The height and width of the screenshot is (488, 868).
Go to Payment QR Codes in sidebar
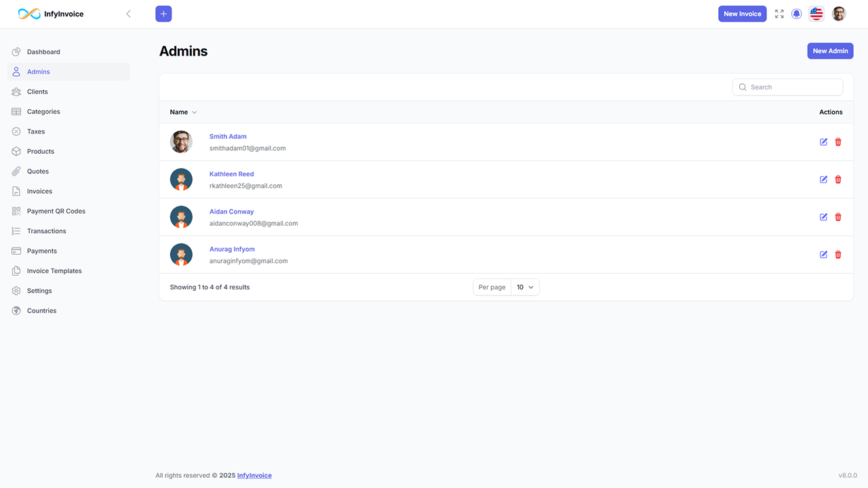56,211
